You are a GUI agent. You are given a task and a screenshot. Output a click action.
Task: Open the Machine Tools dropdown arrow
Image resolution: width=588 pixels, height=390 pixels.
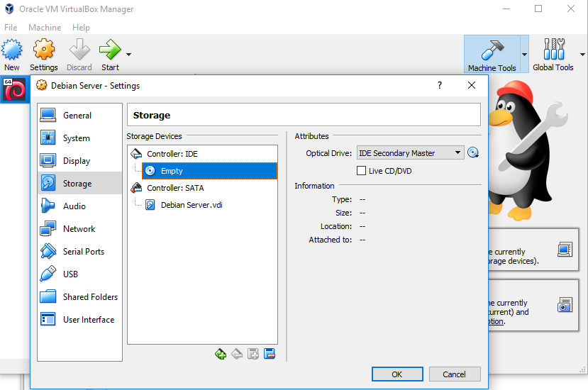click(x=524, y=55)
